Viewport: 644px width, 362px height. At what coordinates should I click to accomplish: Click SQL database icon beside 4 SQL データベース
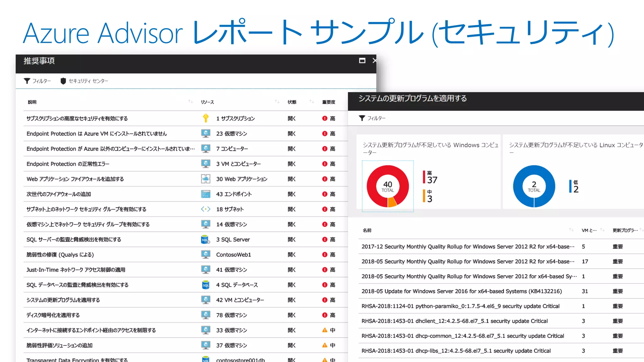click(x=206, y=285)
